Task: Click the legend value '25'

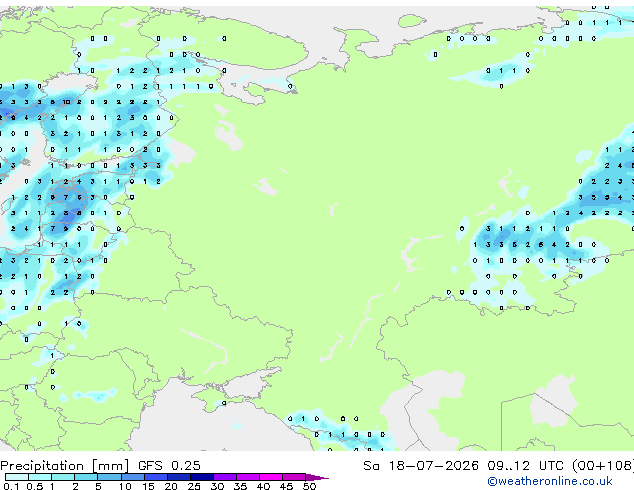Action: click(194, 486)
